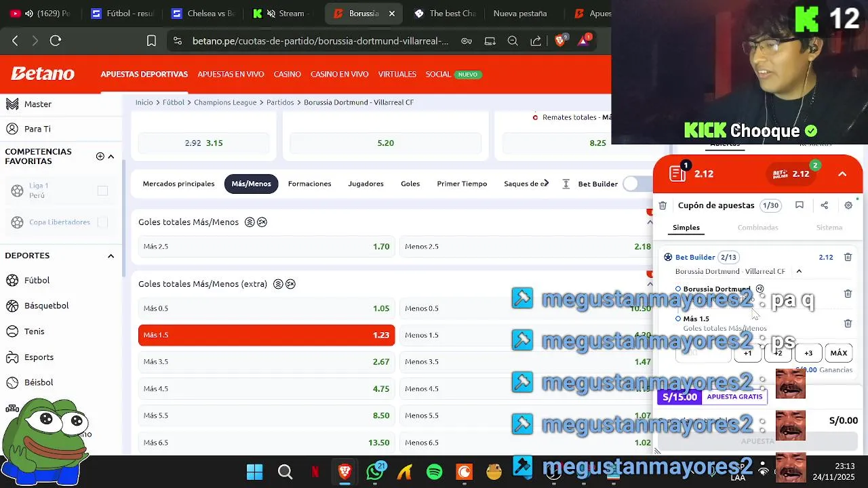Bookmark the bet slip
The image size is (868, 488).
(800, 205)
